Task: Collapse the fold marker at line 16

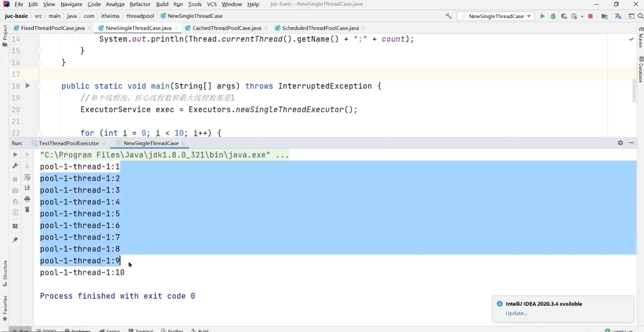Action: click(39, 62)
